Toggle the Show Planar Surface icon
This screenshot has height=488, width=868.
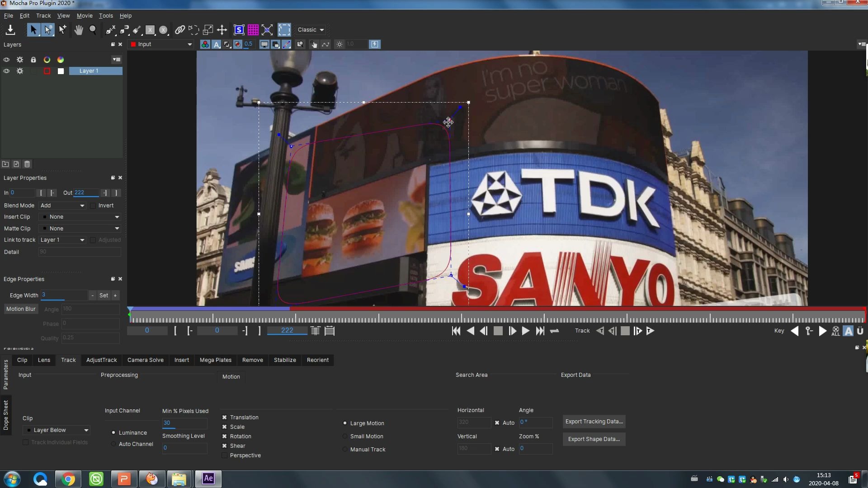(x=240, y=30)
